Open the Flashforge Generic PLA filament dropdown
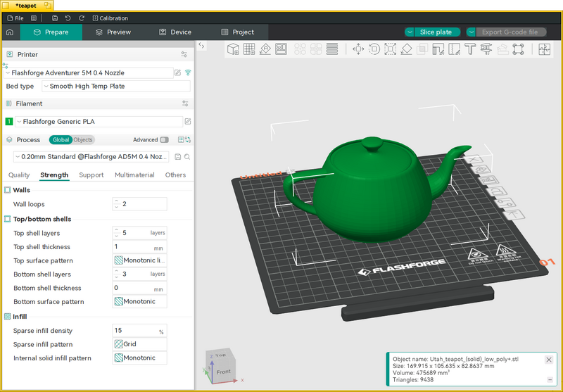Screen dimensions: 563x392 pyautogui.click(x=99, y=122)
